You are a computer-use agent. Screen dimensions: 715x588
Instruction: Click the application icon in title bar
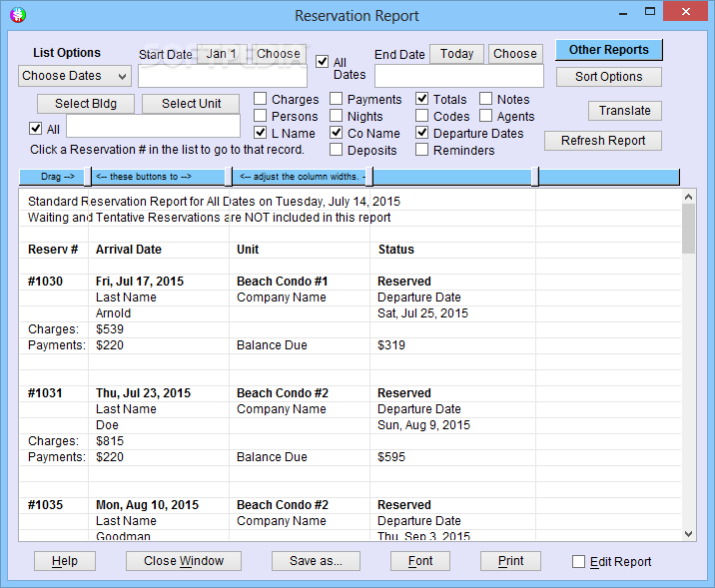pos(17,15)
